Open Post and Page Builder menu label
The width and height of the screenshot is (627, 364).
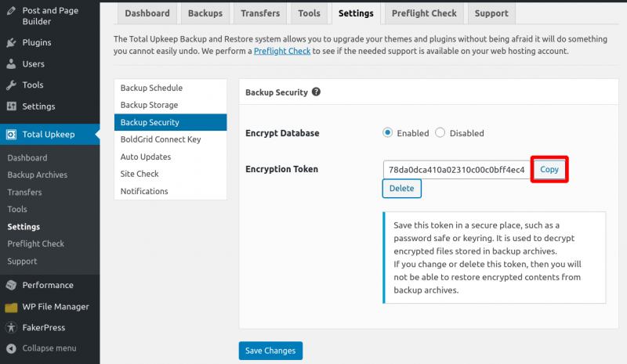pos(50,16)
